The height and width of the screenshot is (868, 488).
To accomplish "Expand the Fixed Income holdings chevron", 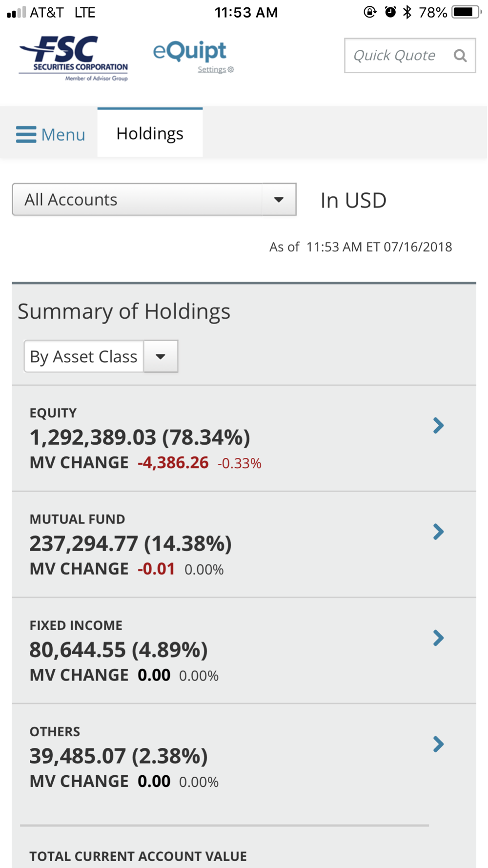I will tap(438, 638).
